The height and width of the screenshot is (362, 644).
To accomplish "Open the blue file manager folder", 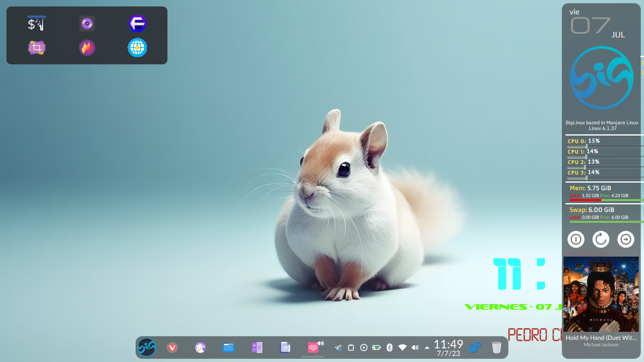I will (229, 348).
